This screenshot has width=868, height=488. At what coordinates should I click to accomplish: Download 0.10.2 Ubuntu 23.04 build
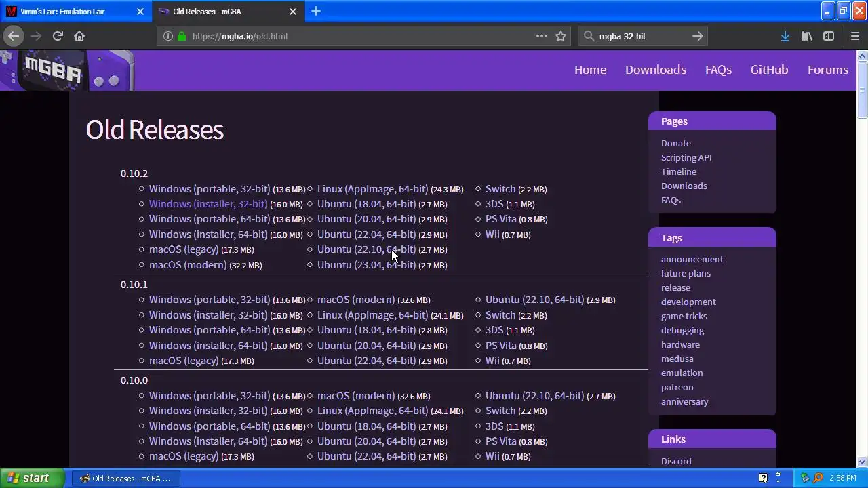click(366, 265)
